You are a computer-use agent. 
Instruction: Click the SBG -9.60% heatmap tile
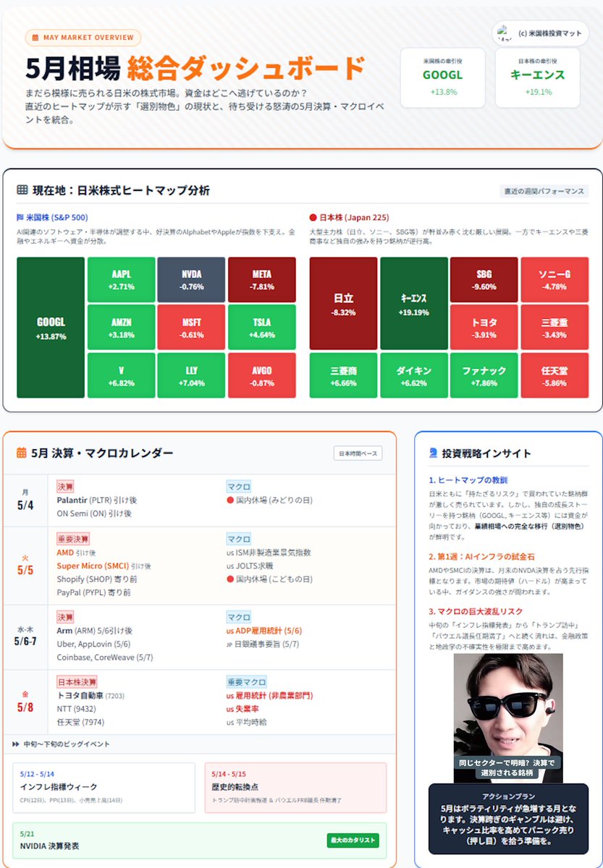pos(484,279)
